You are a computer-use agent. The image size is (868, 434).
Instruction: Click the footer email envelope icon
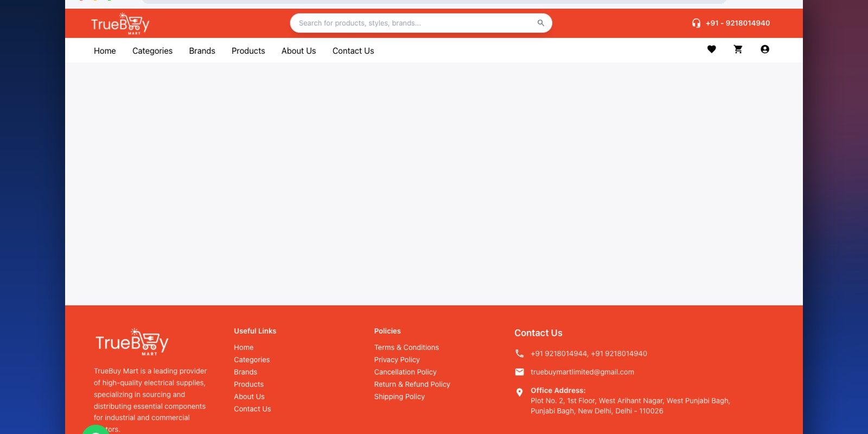[x=519, y=372]
